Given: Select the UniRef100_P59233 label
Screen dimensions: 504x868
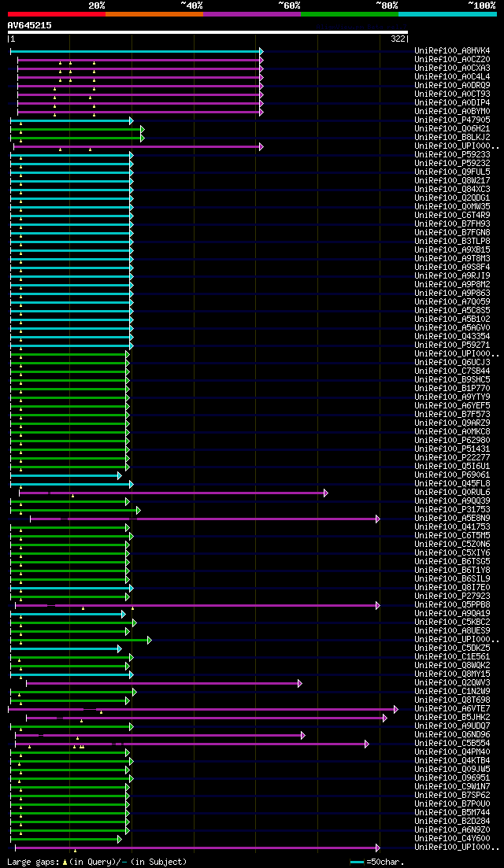Looking at the screenshot, I should 452,155.
